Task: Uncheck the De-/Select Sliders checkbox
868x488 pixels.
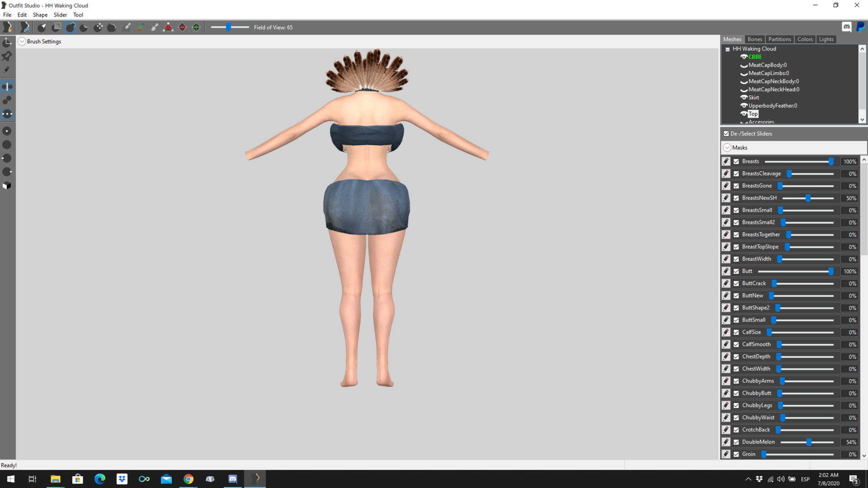Action: click(726, 134)
